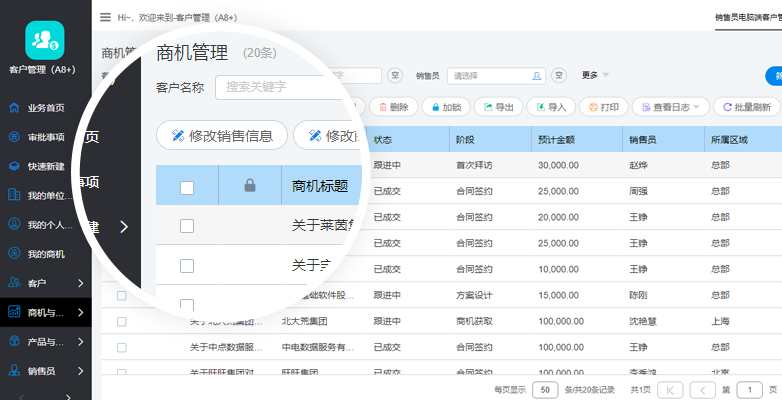Click 快速新建 sidebar icon
782x400 pixels.
point(15,166)
